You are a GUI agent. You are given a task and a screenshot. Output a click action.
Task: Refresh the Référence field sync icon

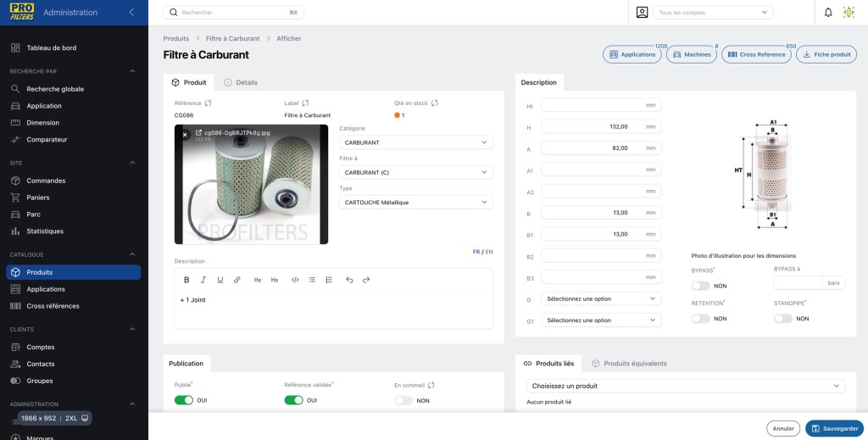(209, 103)
